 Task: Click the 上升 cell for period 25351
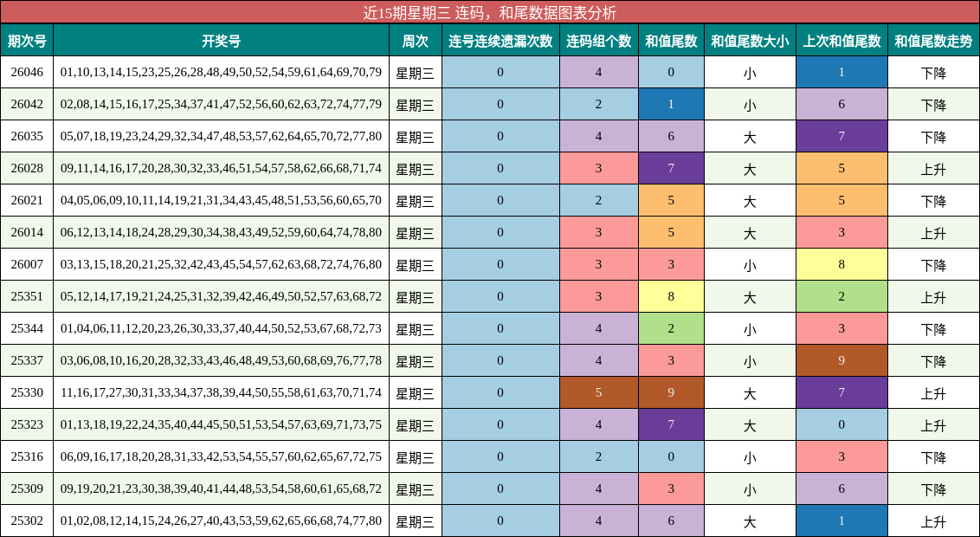coord(932,296)
